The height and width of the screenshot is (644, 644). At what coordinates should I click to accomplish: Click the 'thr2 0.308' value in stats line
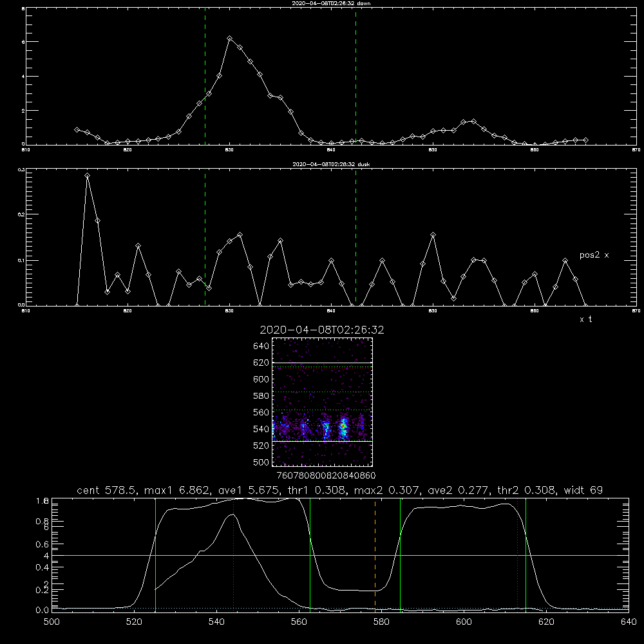coord(527,490)
